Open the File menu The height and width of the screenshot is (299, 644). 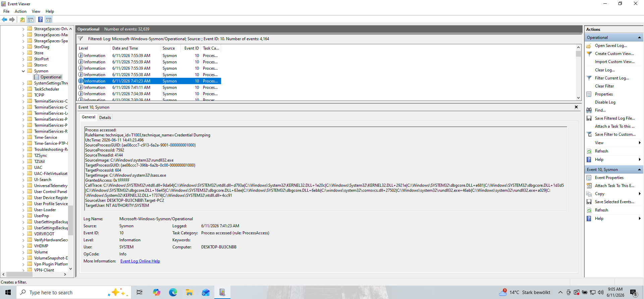(x=6, y=11)
